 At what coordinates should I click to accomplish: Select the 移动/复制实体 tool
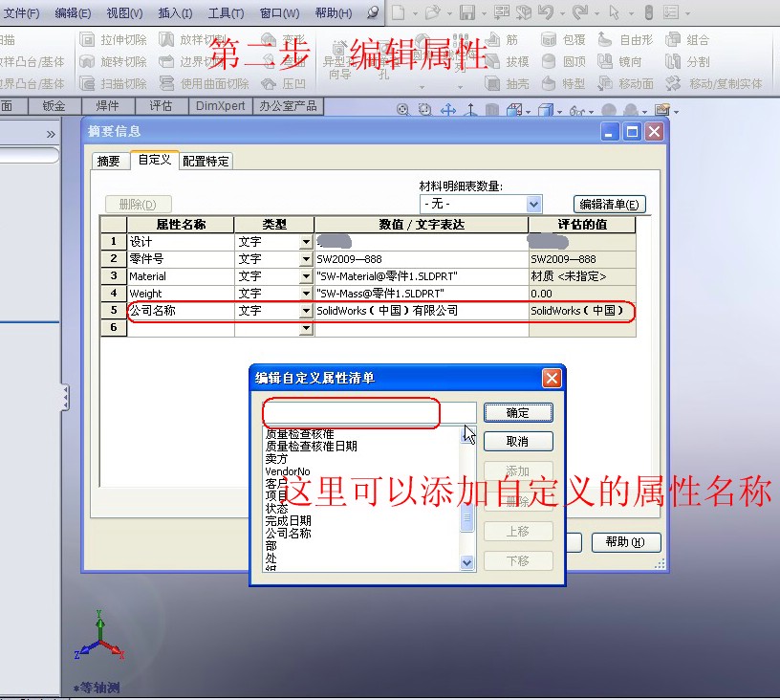click(x=713, y=83)
